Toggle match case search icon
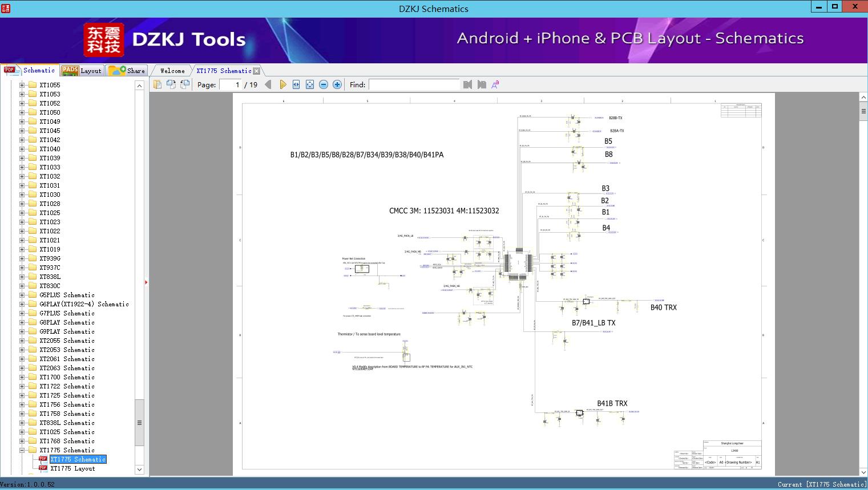The height and width of the screenshot is (490, 868). (x=495, y=84)
